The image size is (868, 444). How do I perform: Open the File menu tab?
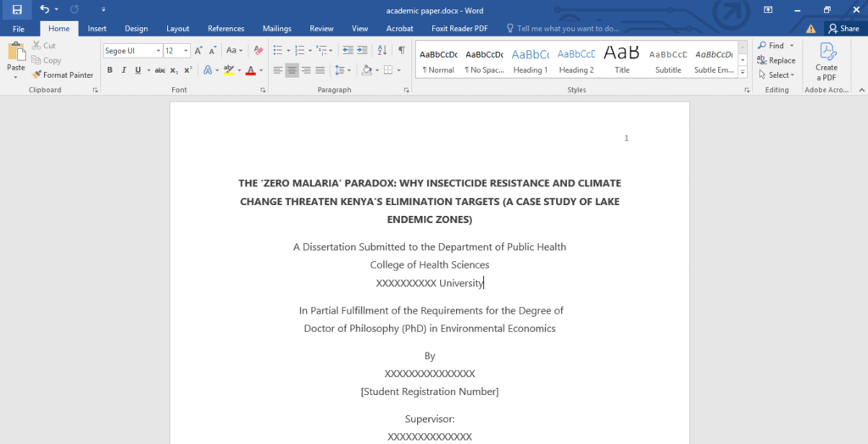pos(19,28)
